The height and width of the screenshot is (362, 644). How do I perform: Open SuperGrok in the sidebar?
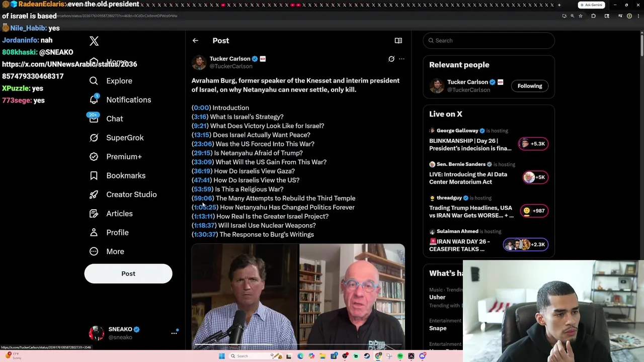(x=116, y=138)
